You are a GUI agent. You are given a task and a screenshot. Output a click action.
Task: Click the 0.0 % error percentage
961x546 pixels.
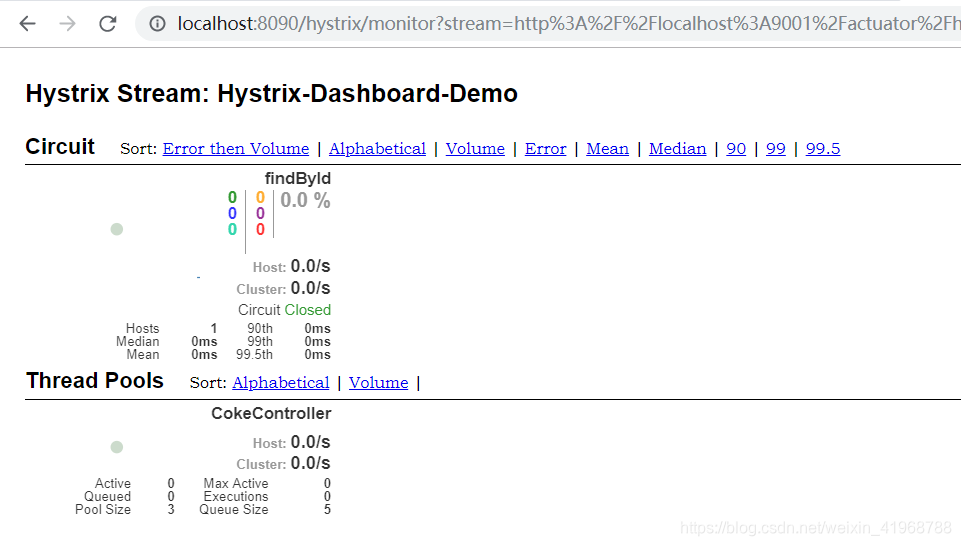(305, 200)
